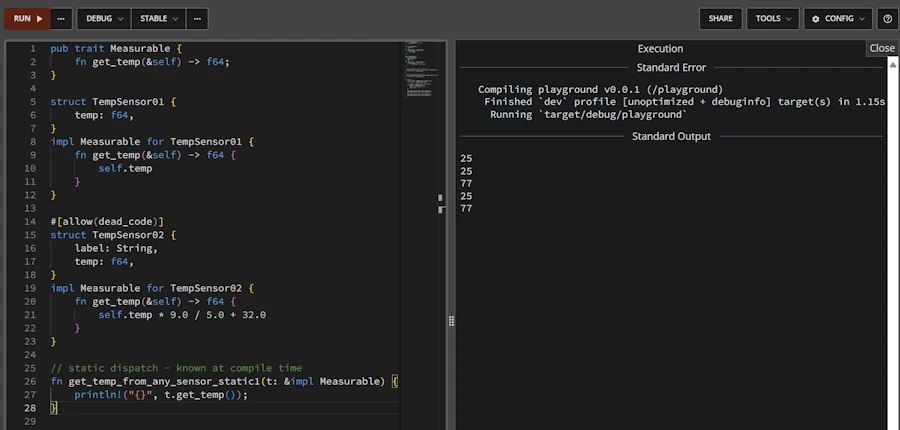
Task: Click the CONFIG gear icon
Action: tap(816, 19)
